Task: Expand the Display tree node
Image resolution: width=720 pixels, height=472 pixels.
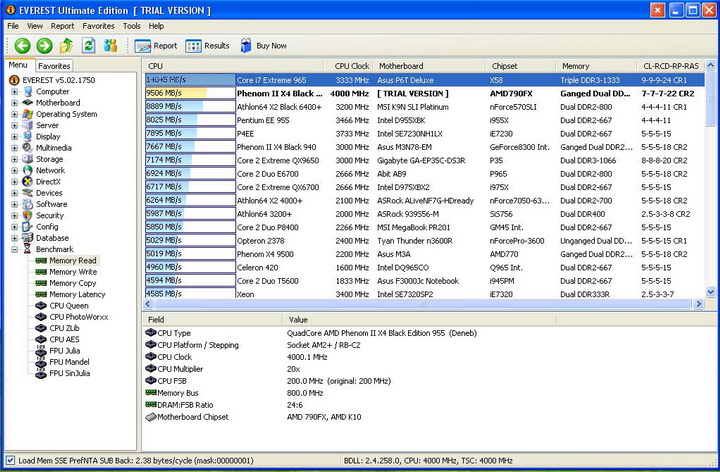Action: [15, 136]
